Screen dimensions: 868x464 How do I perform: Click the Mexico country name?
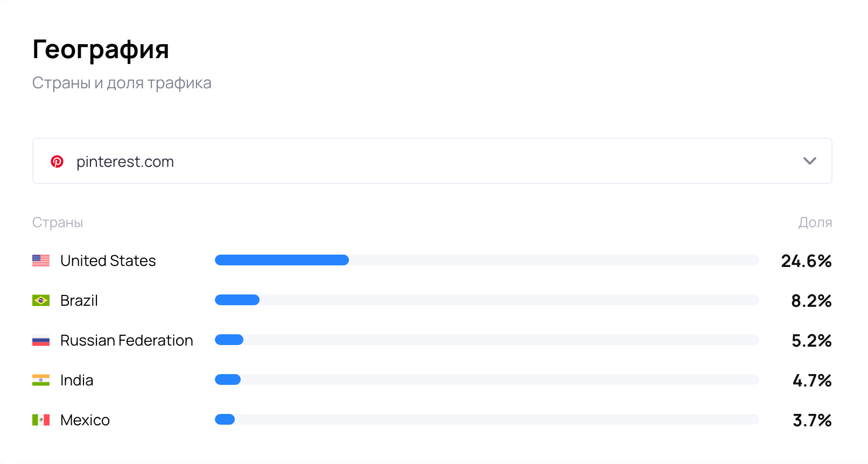(x=85, y=420)
